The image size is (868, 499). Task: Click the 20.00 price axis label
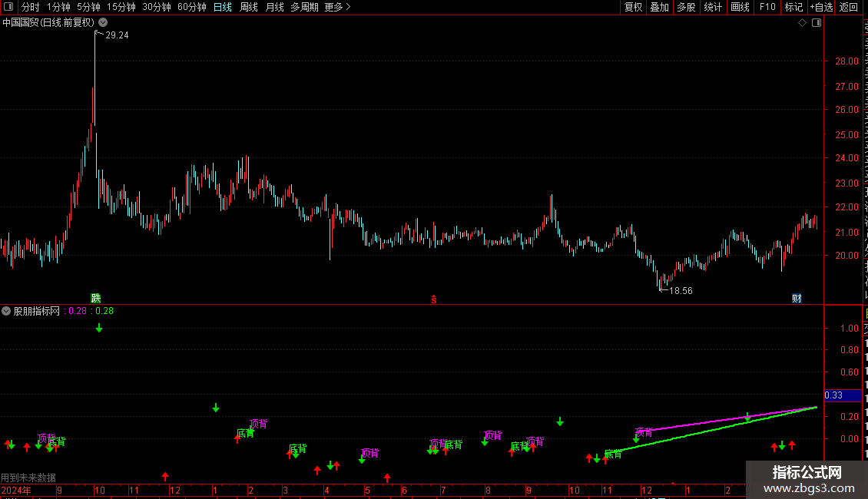point(847,256)
